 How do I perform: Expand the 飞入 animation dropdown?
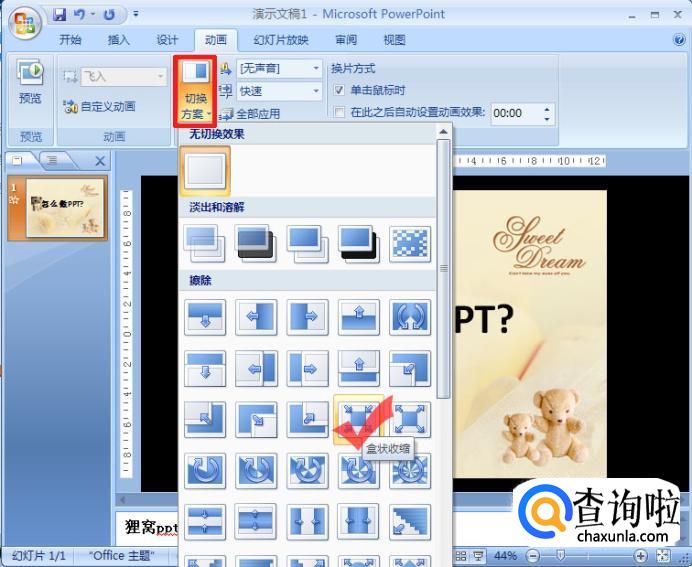click(x=161, y=77)
